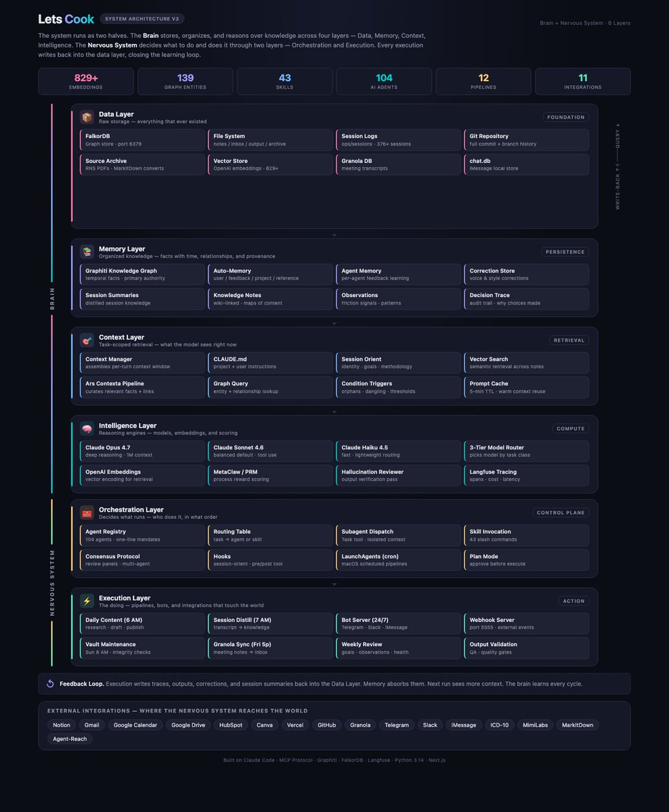Click the Gmail integration chip
Viewport: 669px width, 812px height.
click(x=92, y=725)
